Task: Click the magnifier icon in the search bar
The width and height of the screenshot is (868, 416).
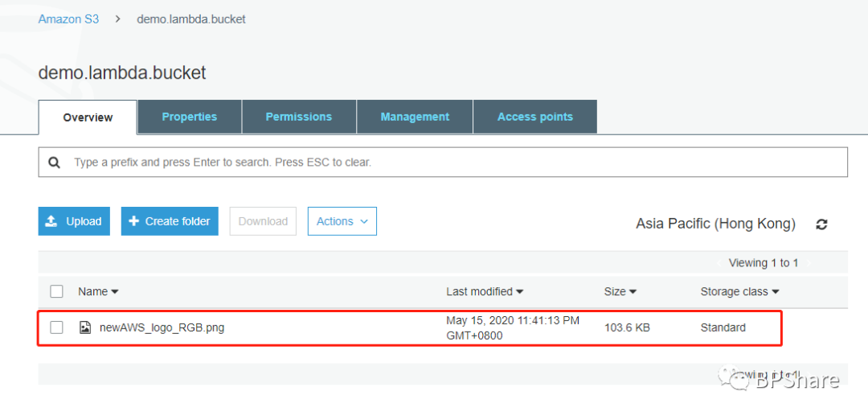Action: tap(55, 163)
